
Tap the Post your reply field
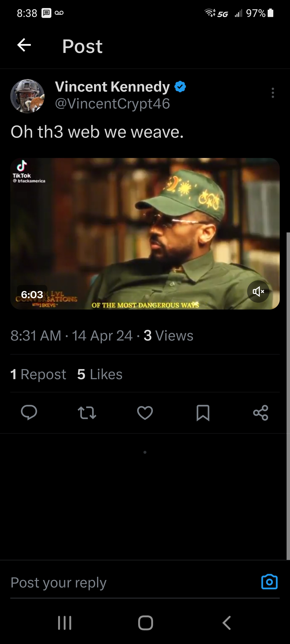[x=125, y=583]
